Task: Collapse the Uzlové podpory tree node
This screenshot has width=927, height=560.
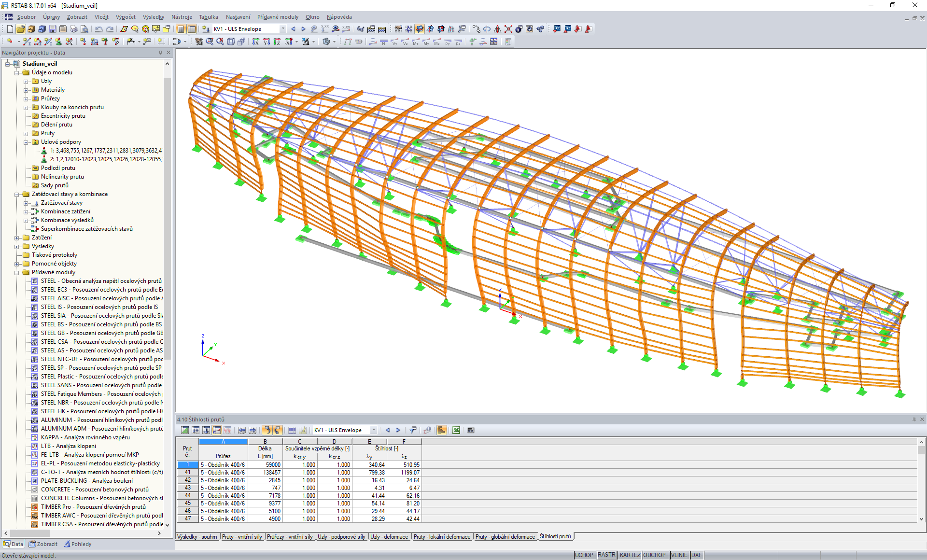Action: 26,142
